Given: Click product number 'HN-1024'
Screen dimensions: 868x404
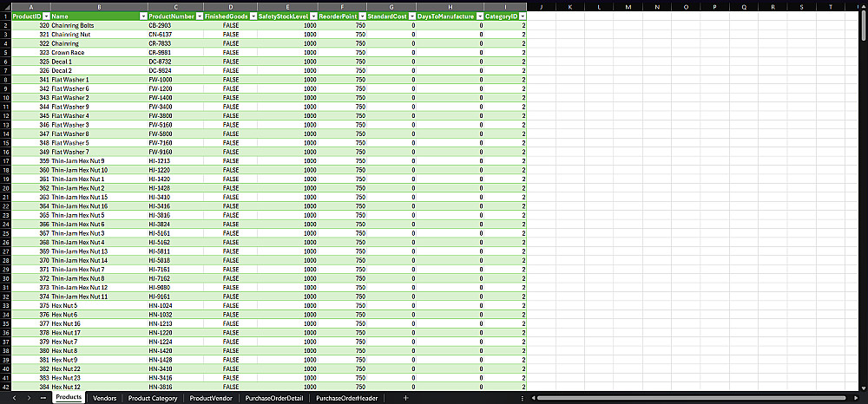Looking at the screenshot, I should [175, 306].
